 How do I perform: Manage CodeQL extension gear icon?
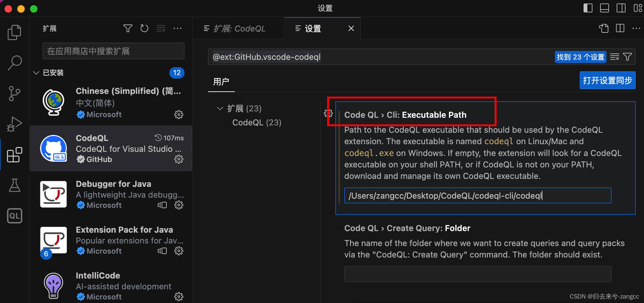[179, 159]
